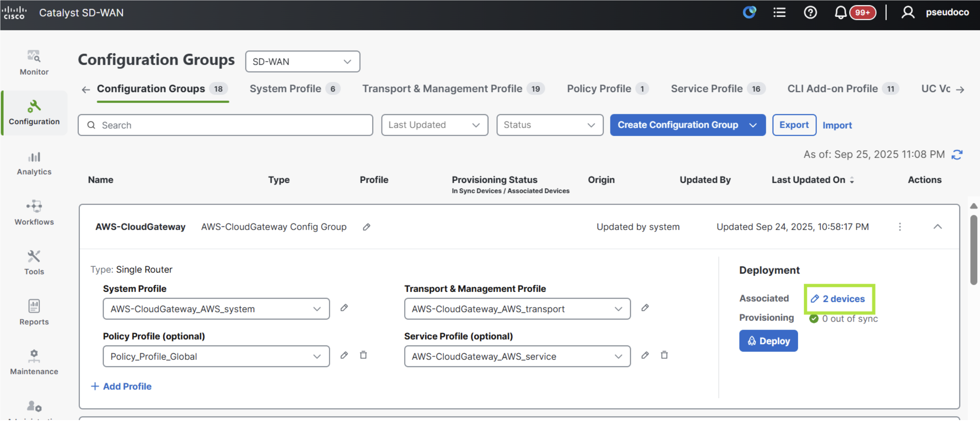Viewport: 980px width, 421px height.
Task: Delete the Policy Profile trash icon
Action: (x=363, y=355)
